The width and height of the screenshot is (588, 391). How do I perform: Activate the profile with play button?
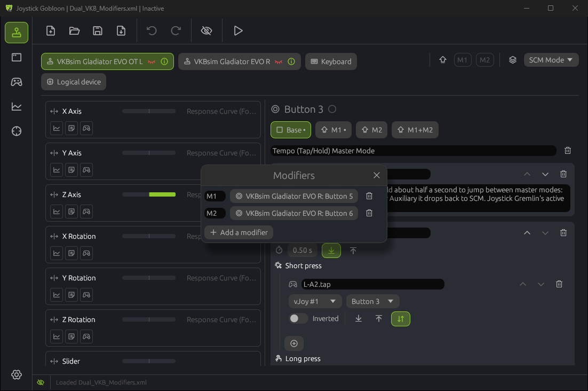coord(238,31)
